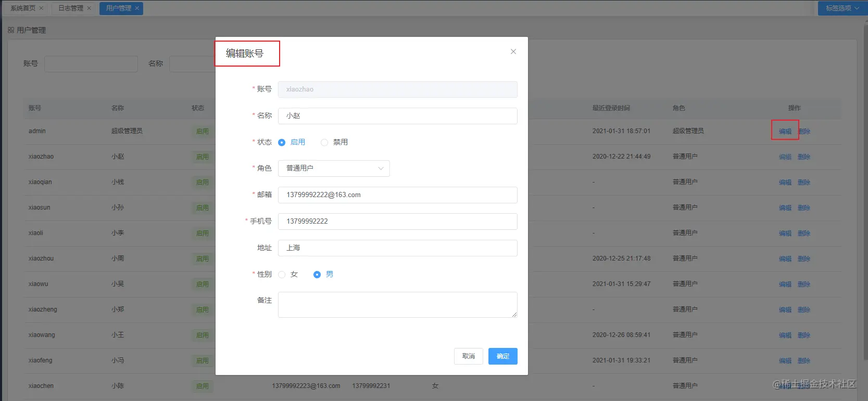Close the 编辑账号 dialog with X icon
Image resolution: width=868 pixels, height=401 pixels.
coord(513,51)
